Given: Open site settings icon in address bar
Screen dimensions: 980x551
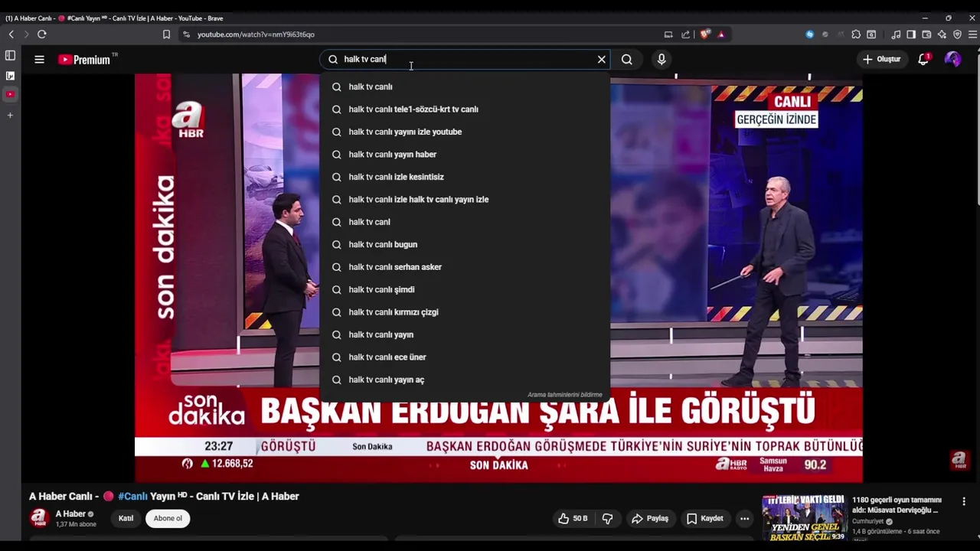Looking at the screenshot, I should click(x=186, y=34).
